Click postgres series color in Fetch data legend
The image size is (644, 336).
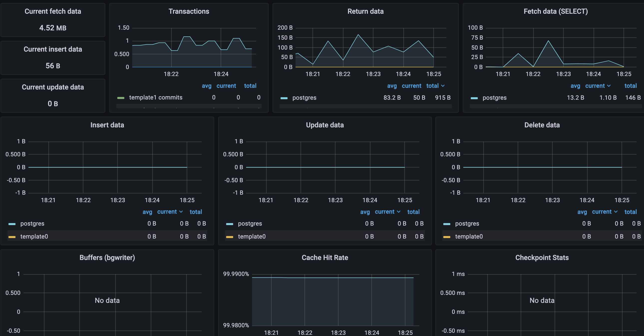[474, 98]
